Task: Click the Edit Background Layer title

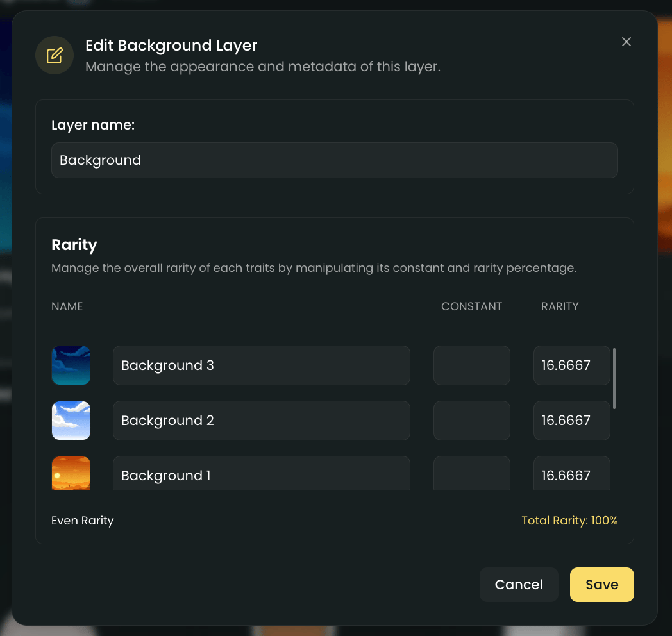Action: [171, 46]
